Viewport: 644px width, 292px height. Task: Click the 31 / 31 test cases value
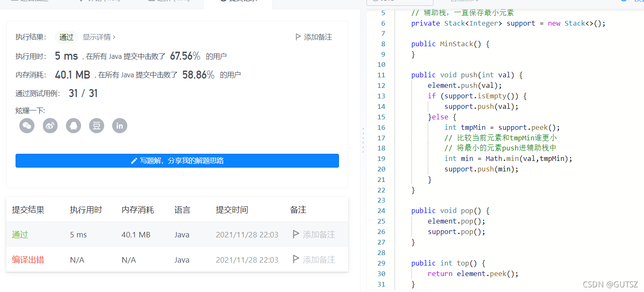[x=83, y=93]
